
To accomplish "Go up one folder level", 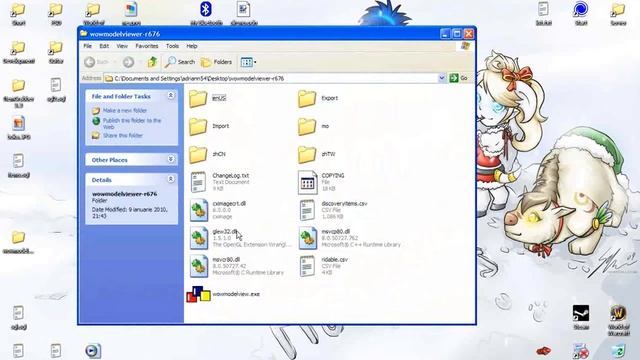I will (152, 62).
